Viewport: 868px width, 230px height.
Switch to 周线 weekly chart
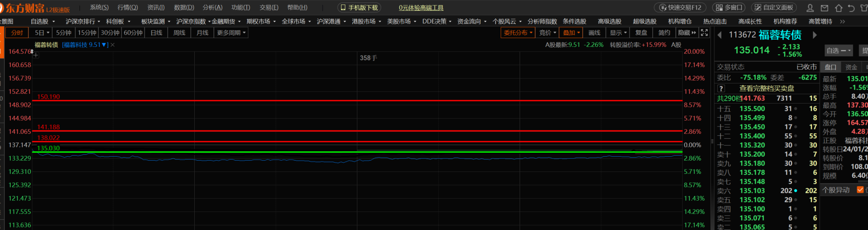(180, 33)
